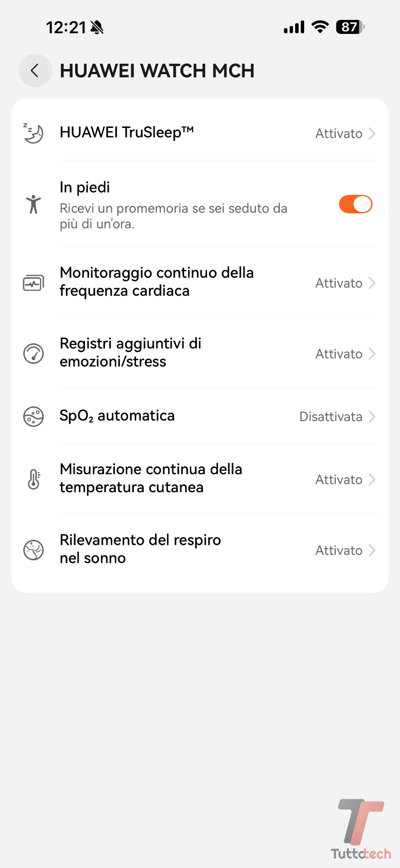The height and width of the screenshot is (868, 400).
Task: Open Misurazione continua della temperatura cutanea
Action: tap(151, 478)
